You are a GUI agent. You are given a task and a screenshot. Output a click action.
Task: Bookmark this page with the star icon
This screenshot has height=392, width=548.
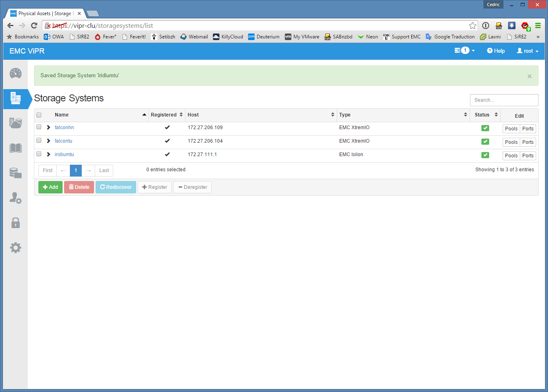472,26
